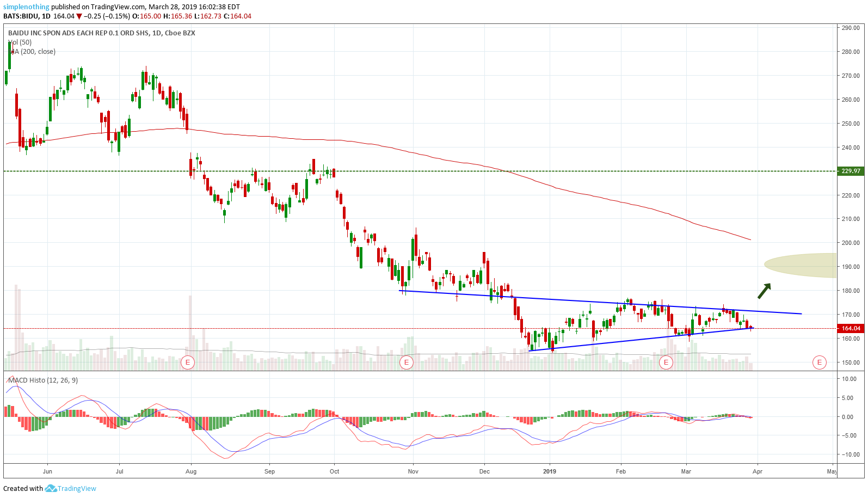Image resolution: width=868 pixels, height=498 pixels.
Task: Open the earnings marker E before Mar
Action: [666, 362]
